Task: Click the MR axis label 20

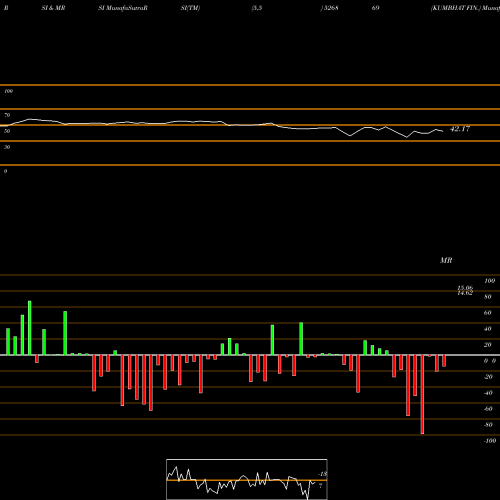Action: click(x=488, y=345)
